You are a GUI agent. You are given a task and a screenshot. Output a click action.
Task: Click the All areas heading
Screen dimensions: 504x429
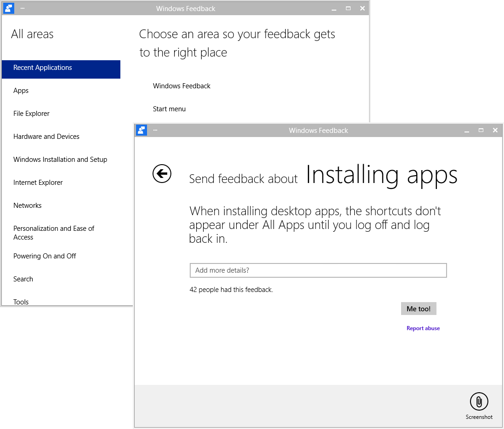(33, 34)
